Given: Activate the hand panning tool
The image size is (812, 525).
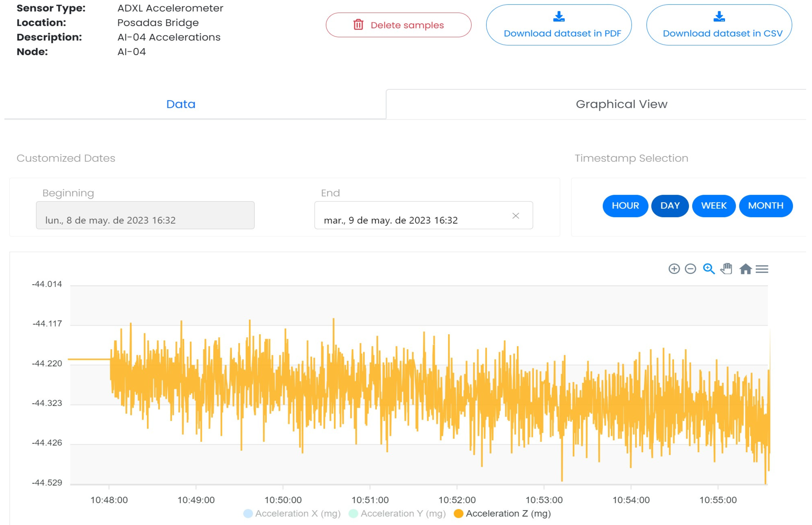Looking at the screenshot, I should point(726,269).
